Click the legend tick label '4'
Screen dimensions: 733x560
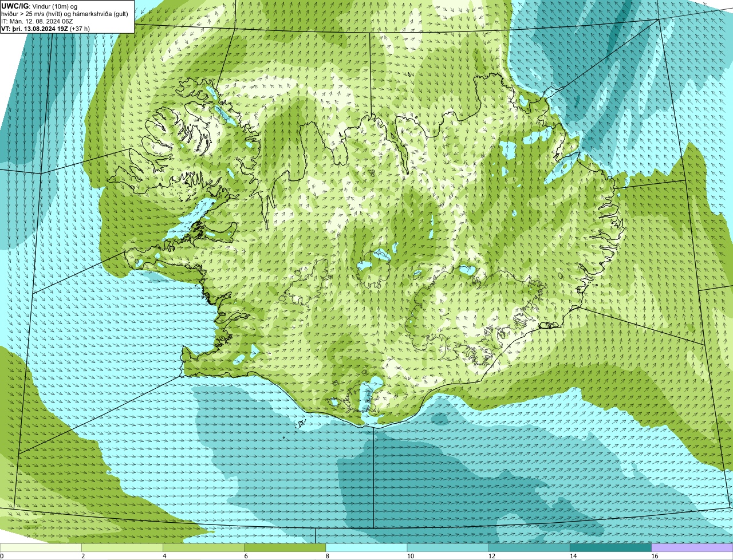pos(165,556)
